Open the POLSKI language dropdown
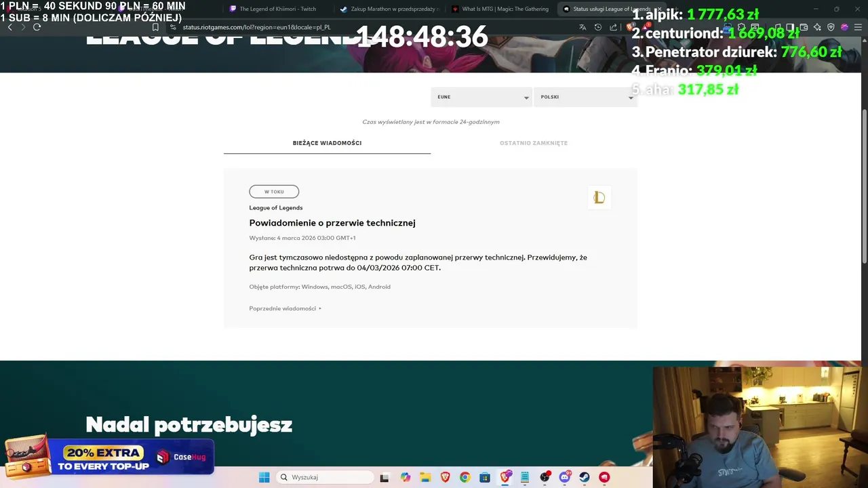 (585, 97)
